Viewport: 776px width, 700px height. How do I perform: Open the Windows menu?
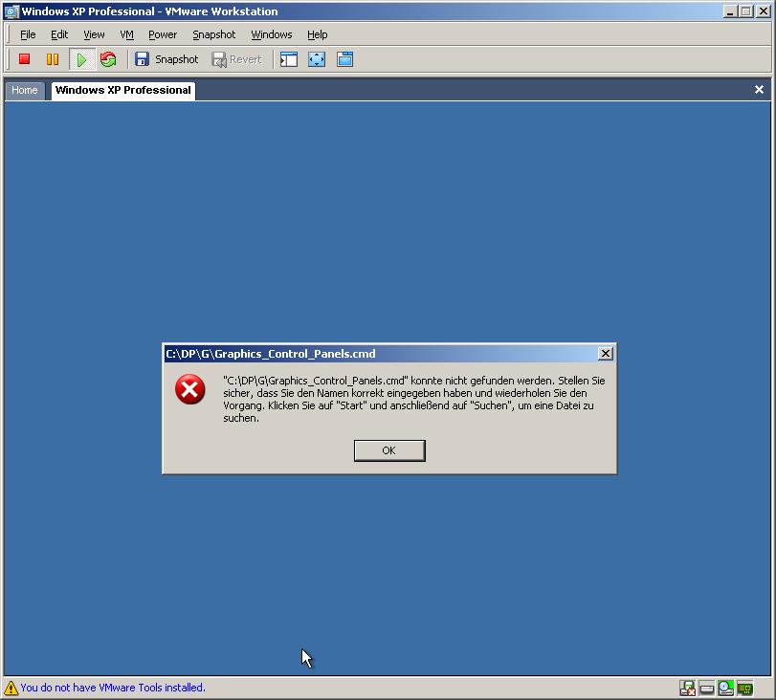(x=272, y=34)
